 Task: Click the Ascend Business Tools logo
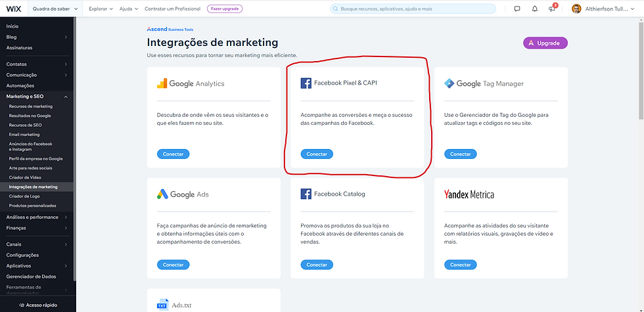coord(170,29)
